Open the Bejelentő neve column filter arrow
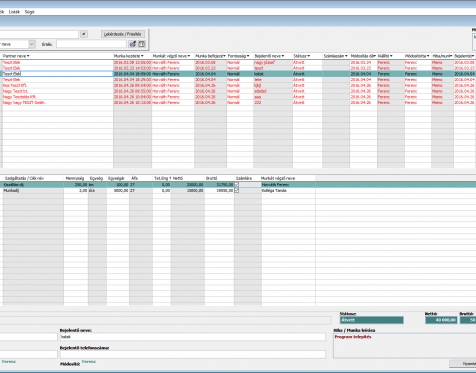Image resolution: width=476 pixels, height=373 pixels. (283, 56)
